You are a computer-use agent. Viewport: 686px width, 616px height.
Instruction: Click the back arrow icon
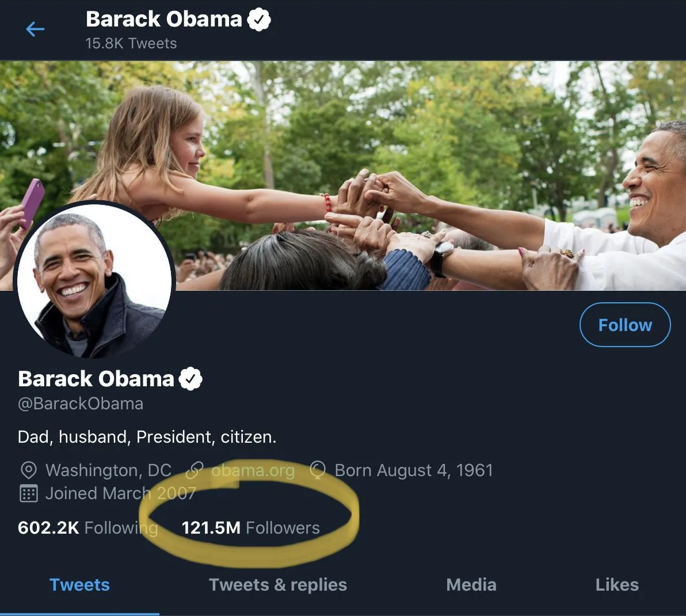pos(35,29)
